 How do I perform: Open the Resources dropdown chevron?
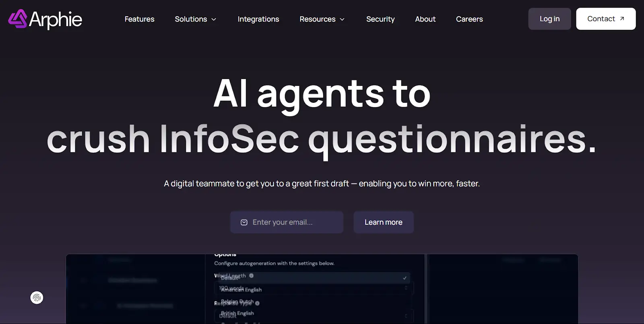click(342, 19)
